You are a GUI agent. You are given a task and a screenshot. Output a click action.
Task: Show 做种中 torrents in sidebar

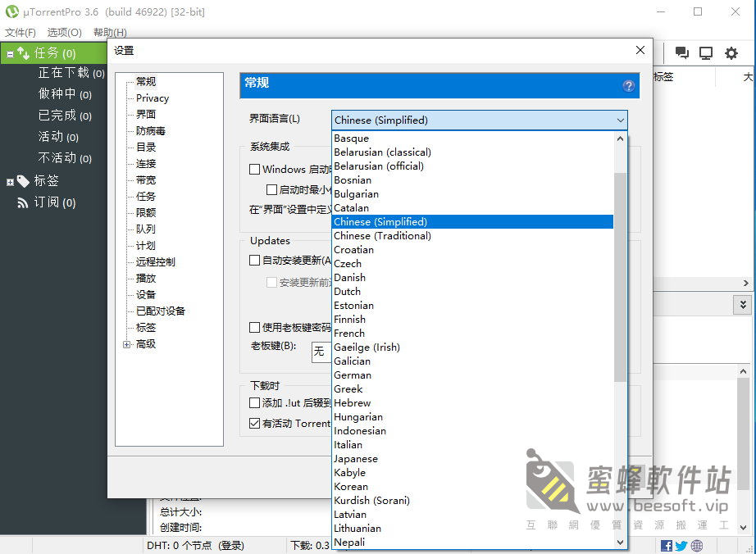[65, 94]
